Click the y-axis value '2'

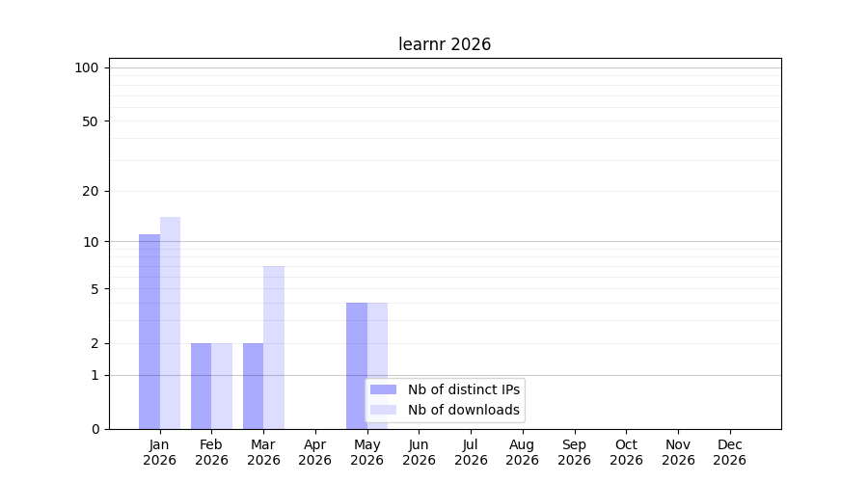pyautogui.click(x=95, y=343)
